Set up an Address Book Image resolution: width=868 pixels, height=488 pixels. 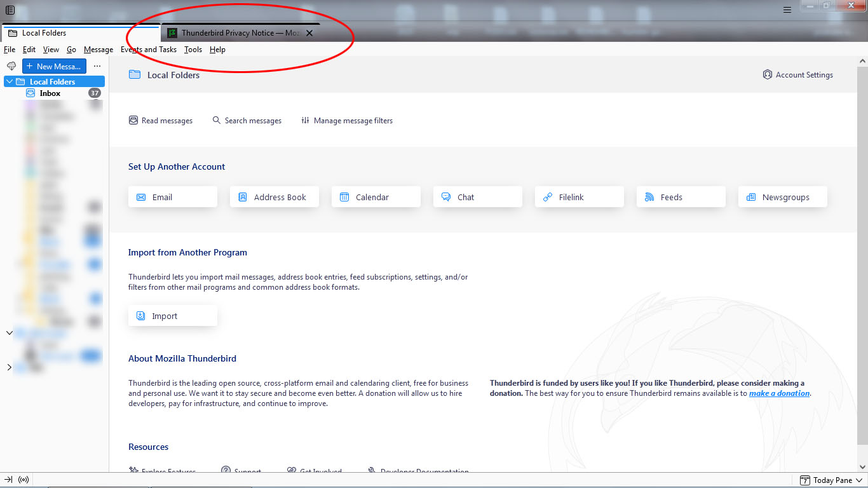click(275, 197)
